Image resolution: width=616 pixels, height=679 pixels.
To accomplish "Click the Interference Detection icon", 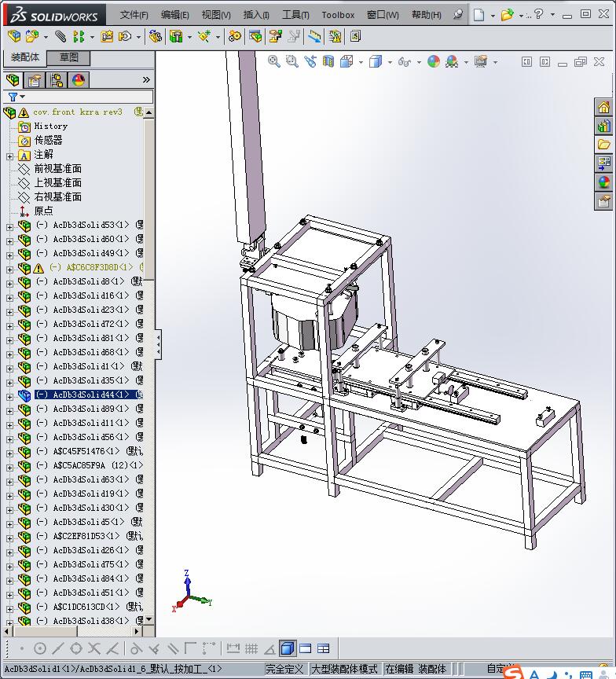I will (314, 36).
